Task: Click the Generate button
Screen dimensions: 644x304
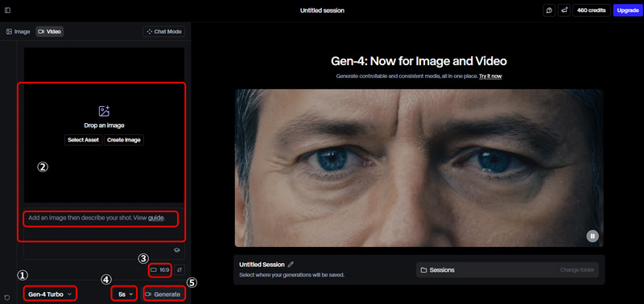Action: (163, 294)
